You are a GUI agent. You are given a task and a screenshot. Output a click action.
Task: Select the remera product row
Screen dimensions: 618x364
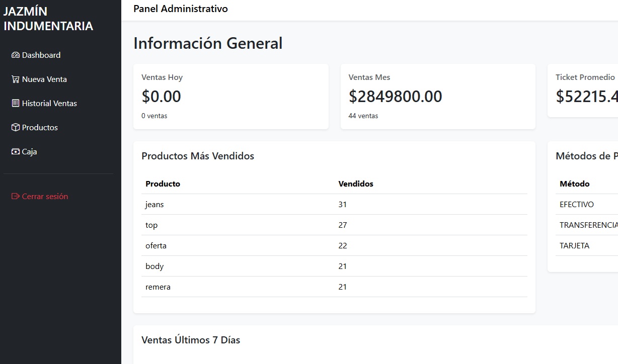coord(334,287)
